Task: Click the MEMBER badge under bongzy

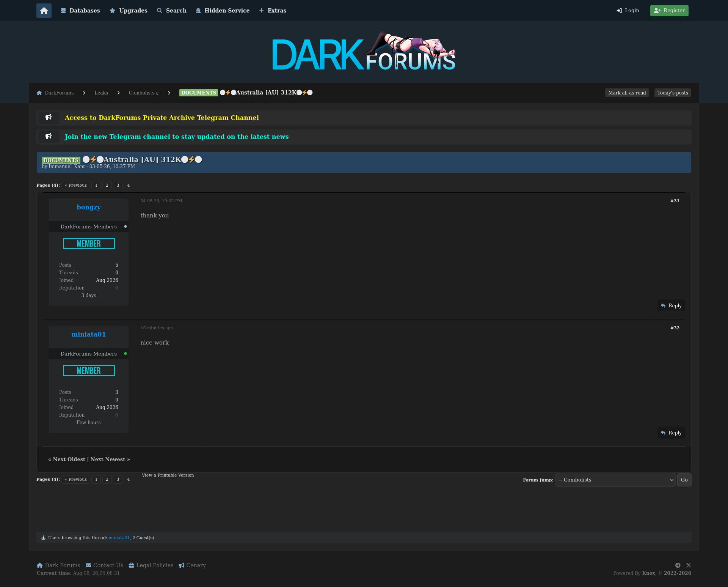Action: tap(89, 244)
